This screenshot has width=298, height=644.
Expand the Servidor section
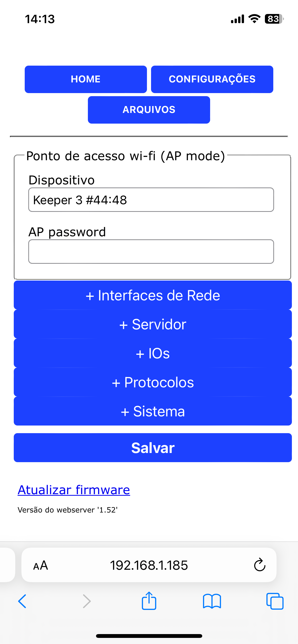(x=153, y=324)
